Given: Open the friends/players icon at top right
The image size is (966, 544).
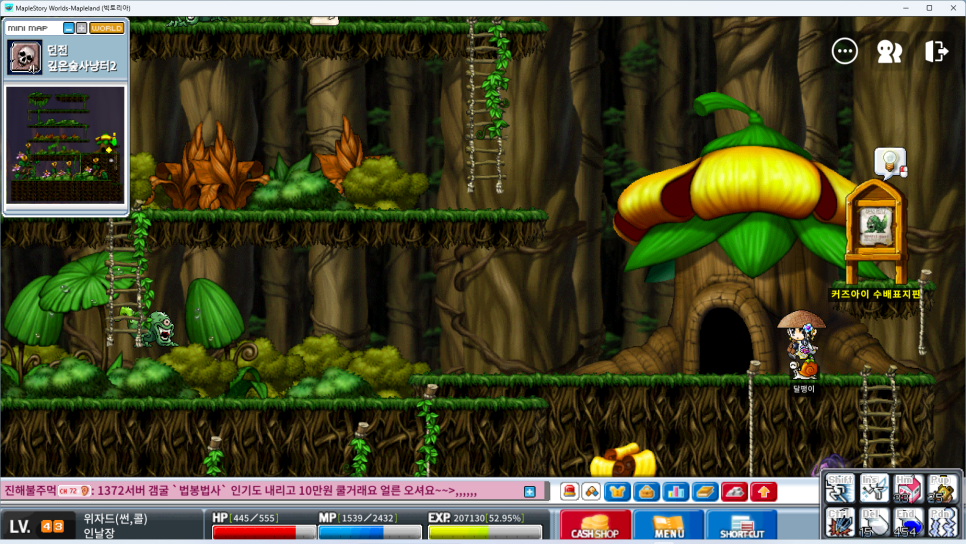Looking at the screenshot, I should tap(889, 52).
